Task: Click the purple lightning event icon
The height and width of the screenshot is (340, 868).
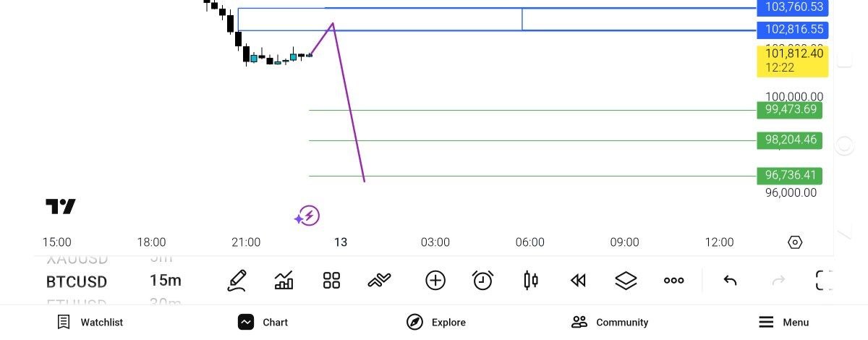Action: click(x=307, y=216)
